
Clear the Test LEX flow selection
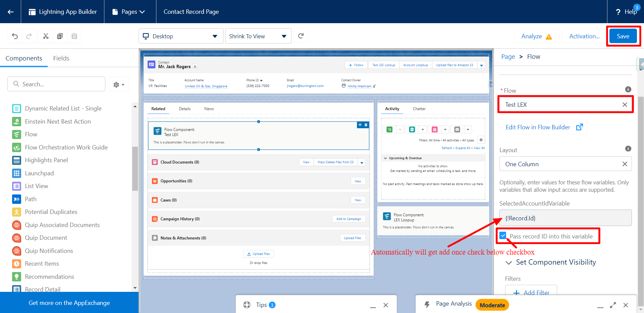625,104
